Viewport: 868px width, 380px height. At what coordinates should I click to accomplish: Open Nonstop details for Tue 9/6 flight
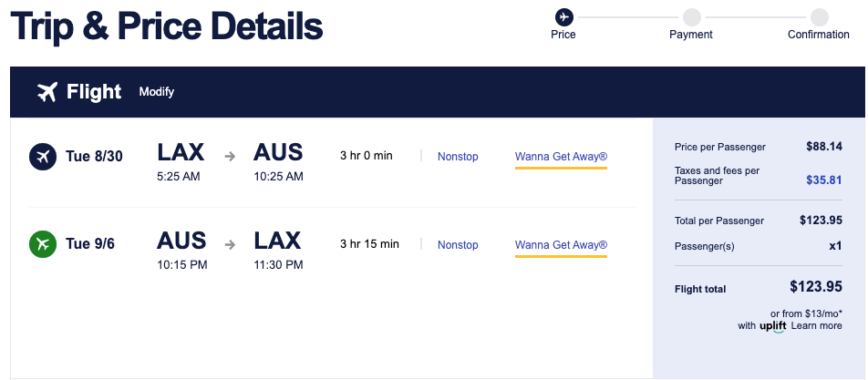[x=458, y=244]
